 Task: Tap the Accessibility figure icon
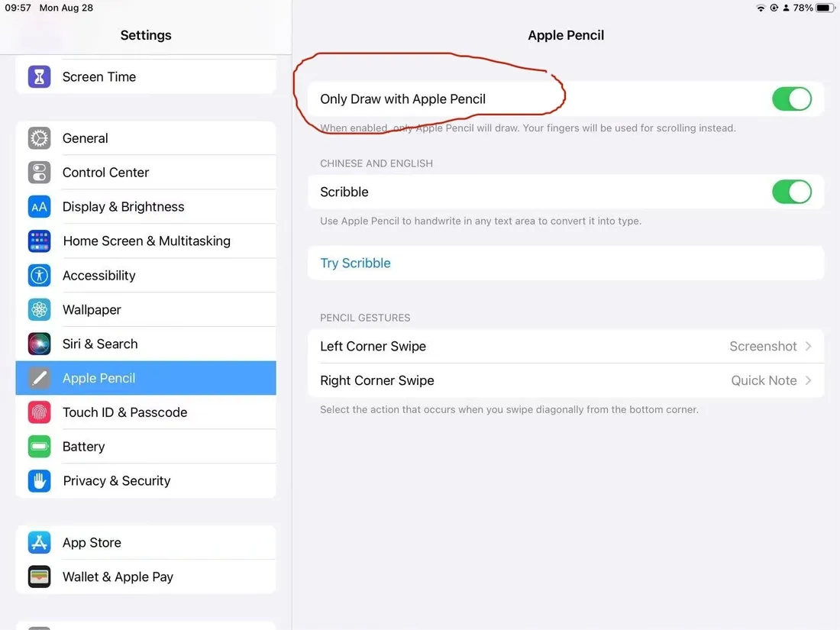pos(39,276)
